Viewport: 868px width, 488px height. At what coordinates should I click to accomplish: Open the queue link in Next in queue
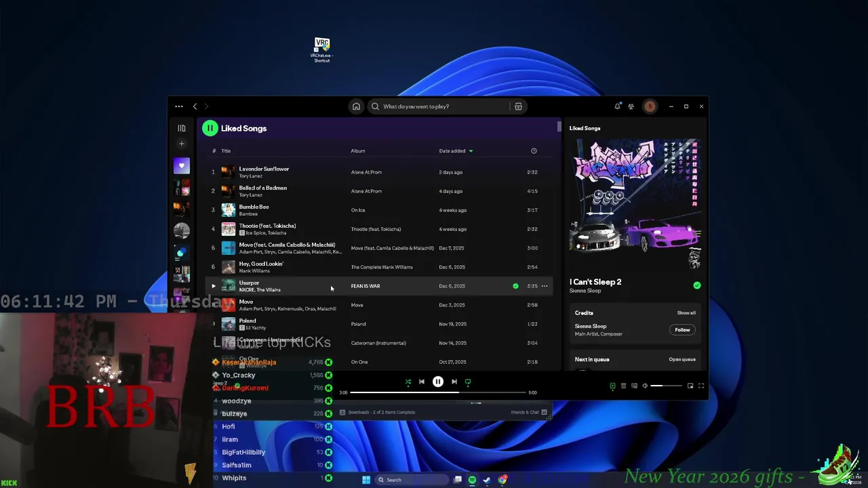click(x=682, y=359)
